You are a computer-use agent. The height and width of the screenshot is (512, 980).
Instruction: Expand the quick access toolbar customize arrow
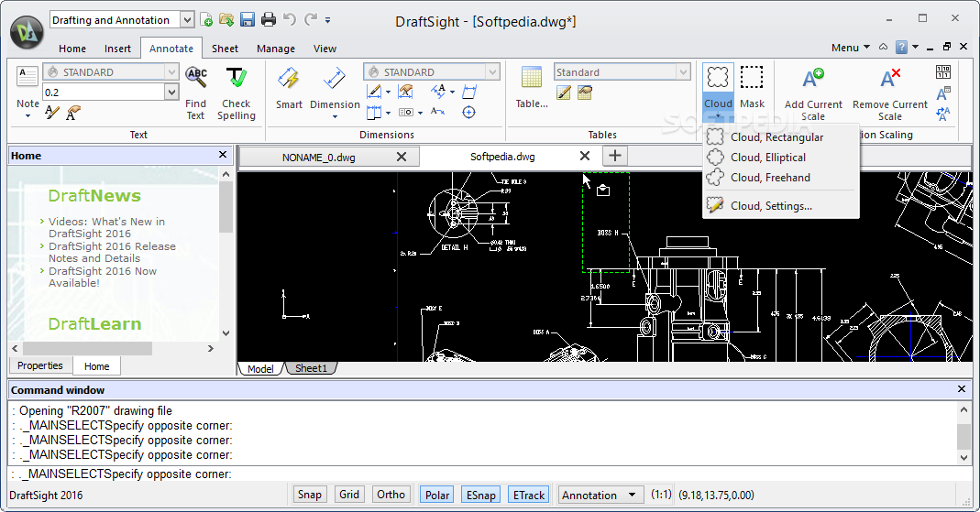pyautogui.click(x=328, y=20)
